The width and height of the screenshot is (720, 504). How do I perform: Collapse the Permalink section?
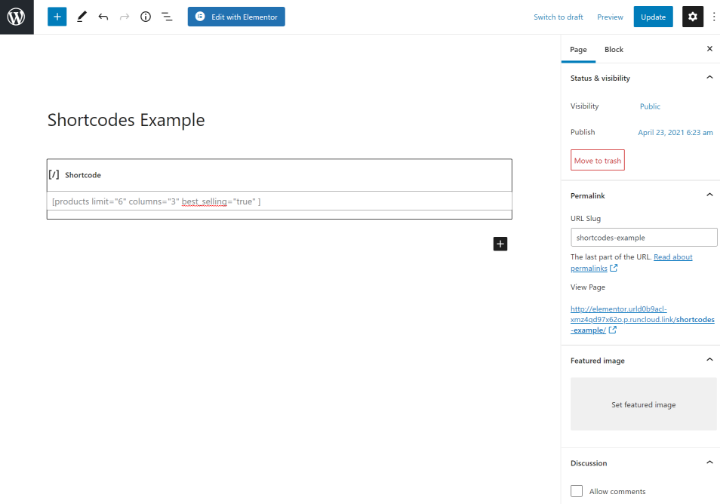(x=709, y=195)
